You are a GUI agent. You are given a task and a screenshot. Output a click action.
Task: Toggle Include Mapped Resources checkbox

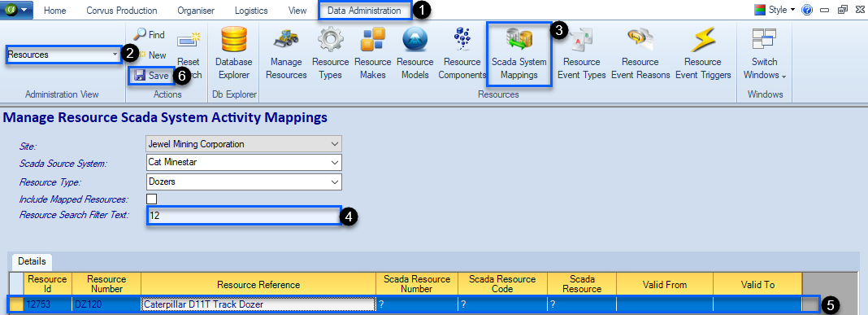click(151, 199)
